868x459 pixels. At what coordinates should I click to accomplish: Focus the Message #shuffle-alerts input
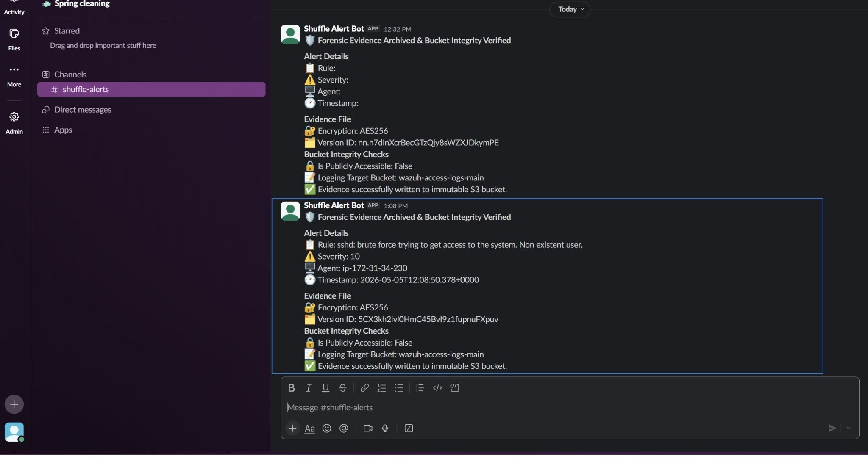coord(570,407)
